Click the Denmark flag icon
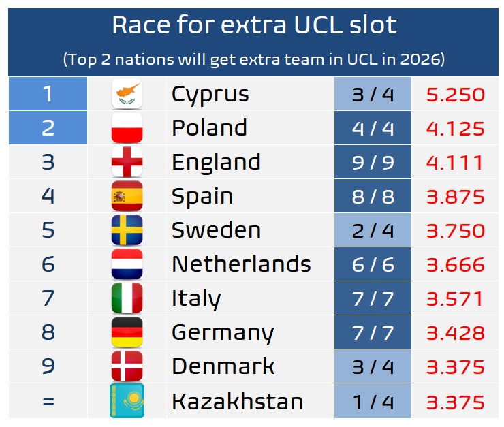Viewport: 504px width, 427px height. (127, 366)
